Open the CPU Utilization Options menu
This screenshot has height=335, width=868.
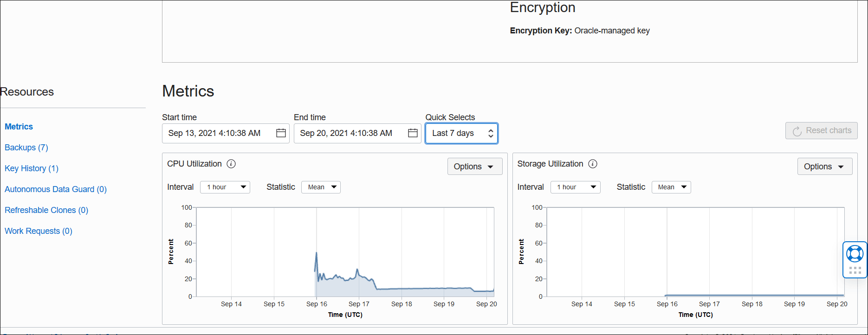pos(474,167)
